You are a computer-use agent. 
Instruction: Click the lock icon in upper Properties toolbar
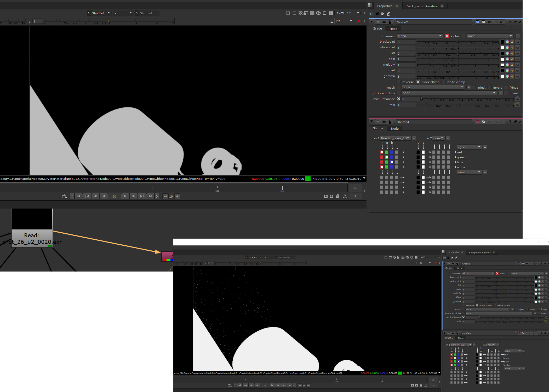coord(377,14)
